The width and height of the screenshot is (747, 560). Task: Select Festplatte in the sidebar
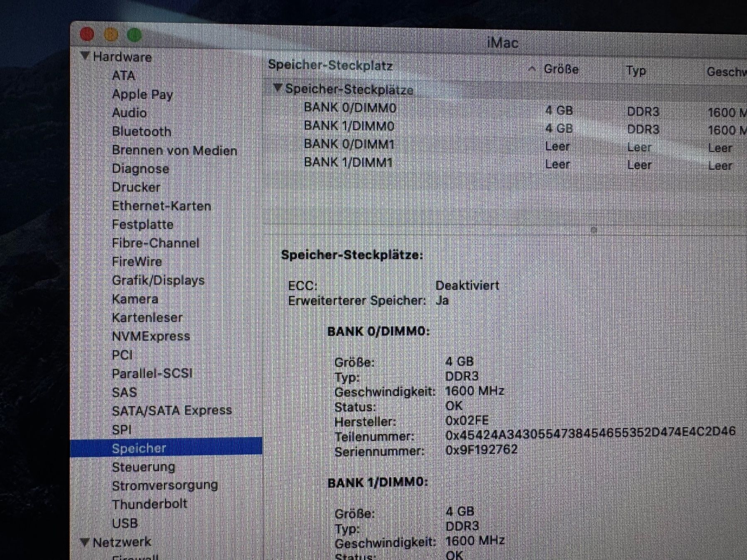[x=143, y=224]
